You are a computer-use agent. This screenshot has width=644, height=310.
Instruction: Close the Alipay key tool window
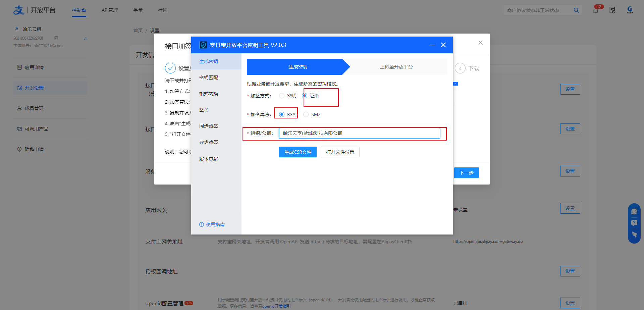click(x=443, y=45)
